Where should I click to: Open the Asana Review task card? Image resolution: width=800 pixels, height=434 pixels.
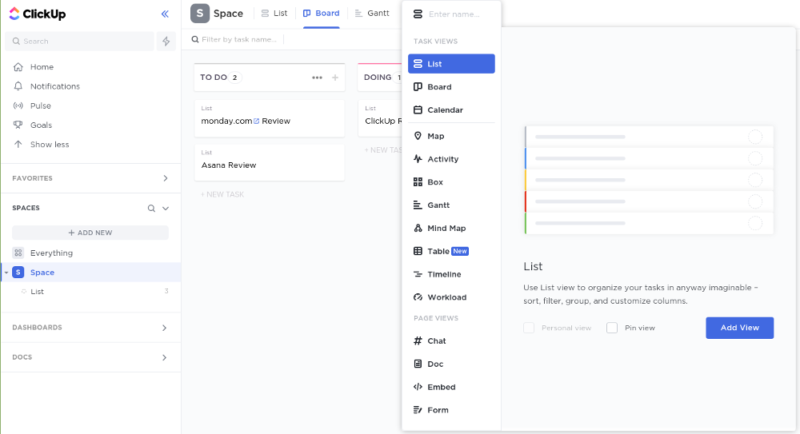[269, 163]
